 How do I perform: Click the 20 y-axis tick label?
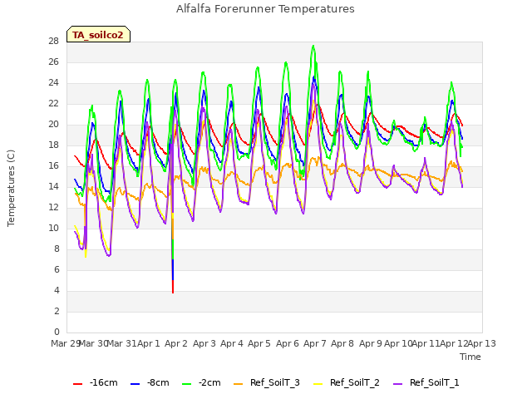click(x=54, y=125)
